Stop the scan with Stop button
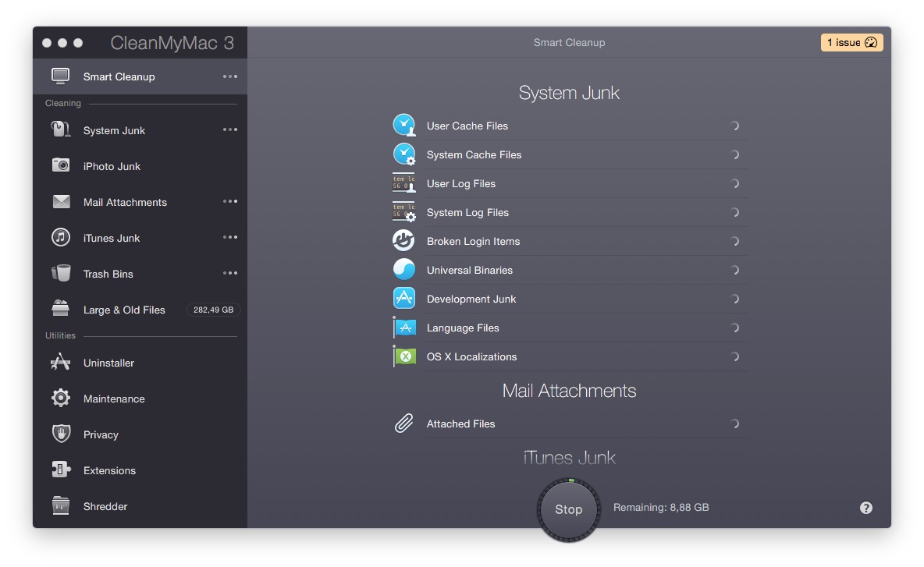Image resolution: width=924 pixels, height=567 pixels. [569, 509]
